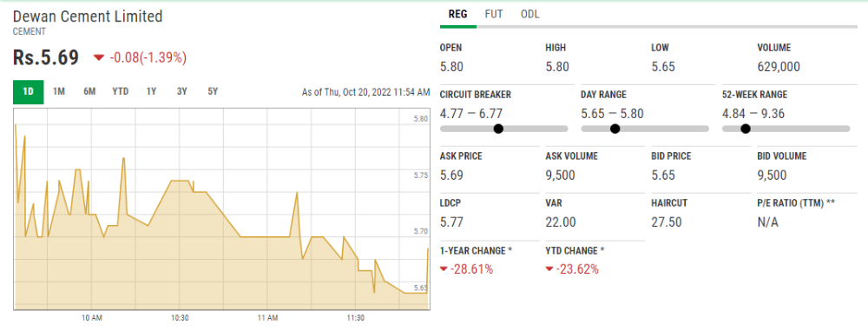Switch chart to 5Y range

[x=213, y=92]
